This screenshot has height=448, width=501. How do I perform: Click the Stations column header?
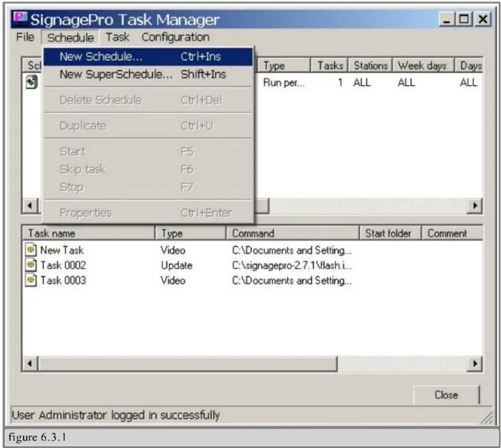pyautogui.click(x=370, y=66)
